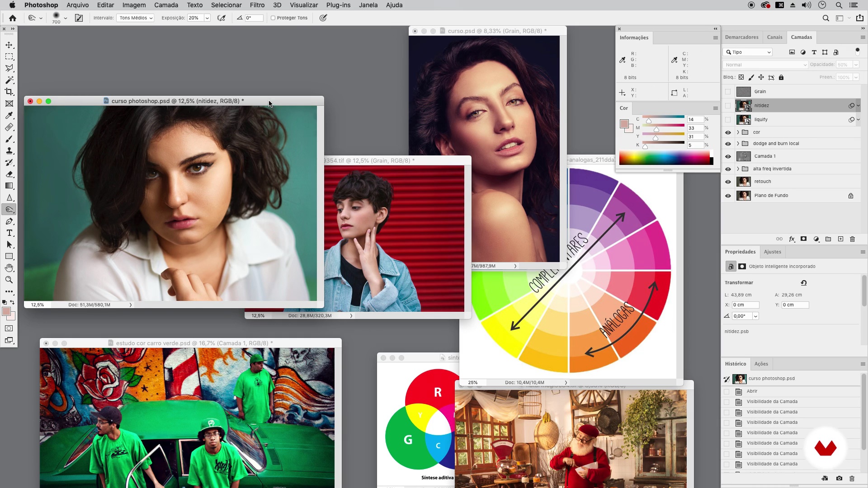This screenshot has width=868, height=488.
Task: Open blend mode Normal dropdown
Action: tap(765, 65)
